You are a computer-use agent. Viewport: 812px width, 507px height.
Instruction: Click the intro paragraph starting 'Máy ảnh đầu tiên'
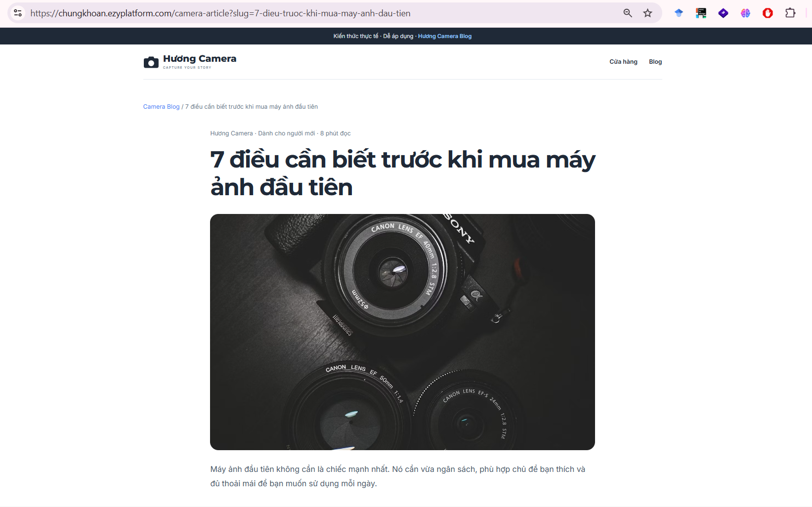click(398, 476)
